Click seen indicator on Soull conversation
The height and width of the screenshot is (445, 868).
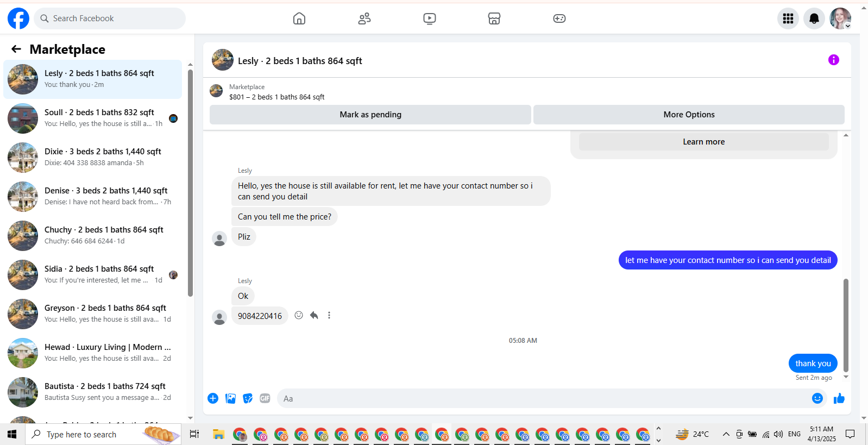173,118
